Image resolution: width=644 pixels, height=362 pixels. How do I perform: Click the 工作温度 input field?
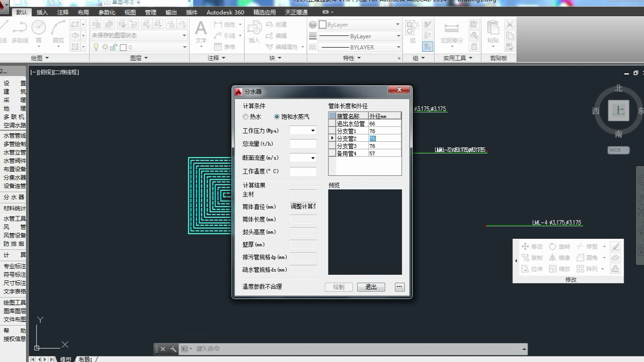pos(303,171)
